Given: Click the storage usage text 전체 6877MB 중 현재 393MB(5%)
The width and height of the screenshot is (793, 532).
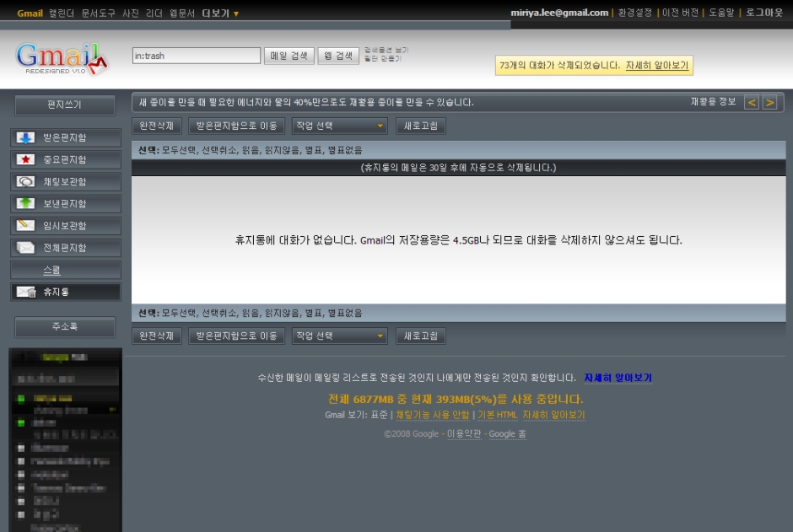Looking at the screenshot, I should pos(456,399).
